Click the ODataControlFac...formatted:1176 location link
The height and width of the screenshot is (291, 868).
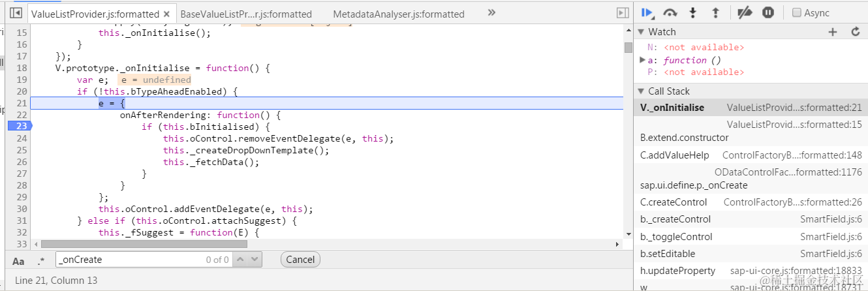pyautogui.click(x=788, y=172)
